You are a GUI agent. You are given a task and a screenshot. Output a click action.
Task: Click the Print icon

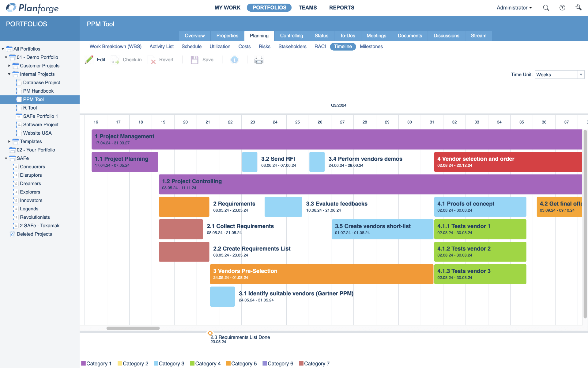click(258, 60)
